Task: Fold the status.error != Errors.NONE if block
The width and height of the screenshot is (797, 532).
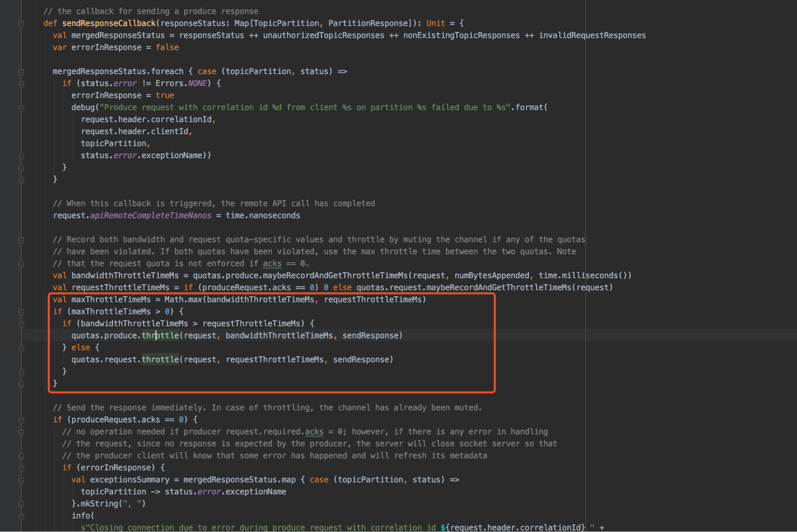Action: [22, 84]
